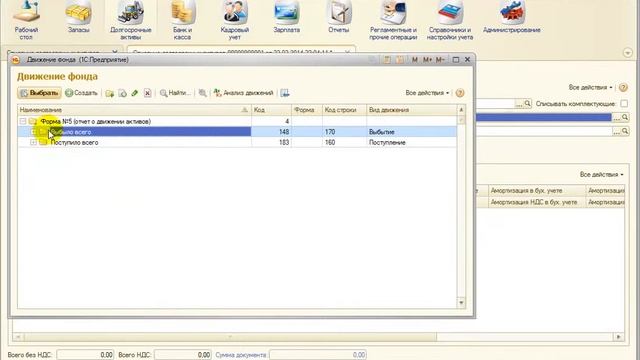The height and width of the screenshot is (360, 640).
Task: Open the Зарплата section
Action: click(287, 17)
